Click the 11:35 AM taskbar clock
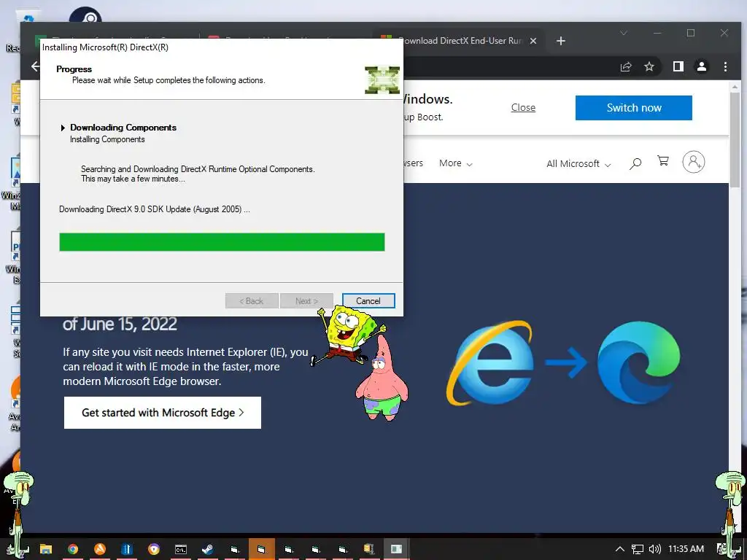747x560 pixels. coord(686,549)
